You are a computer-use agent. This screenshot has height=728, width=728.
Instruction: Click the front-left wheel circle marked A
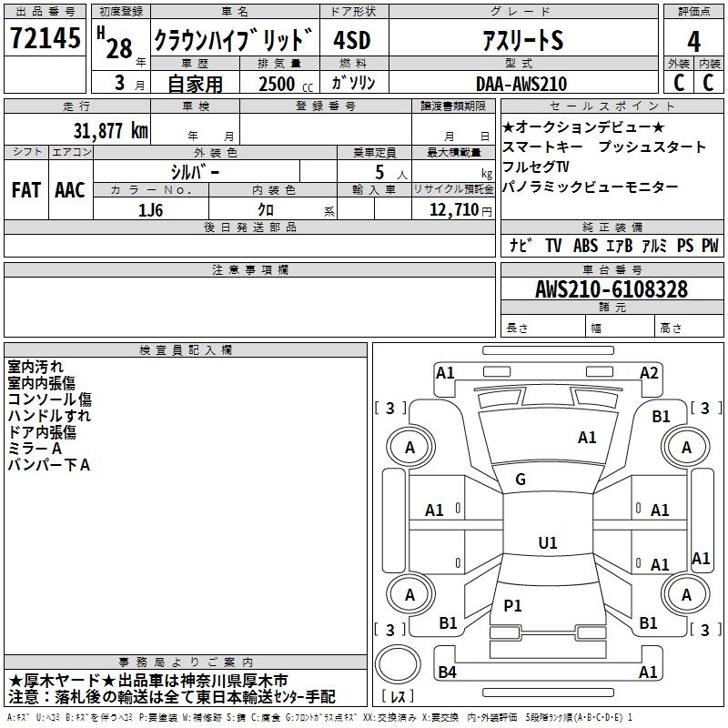click(x=409, y=447)
